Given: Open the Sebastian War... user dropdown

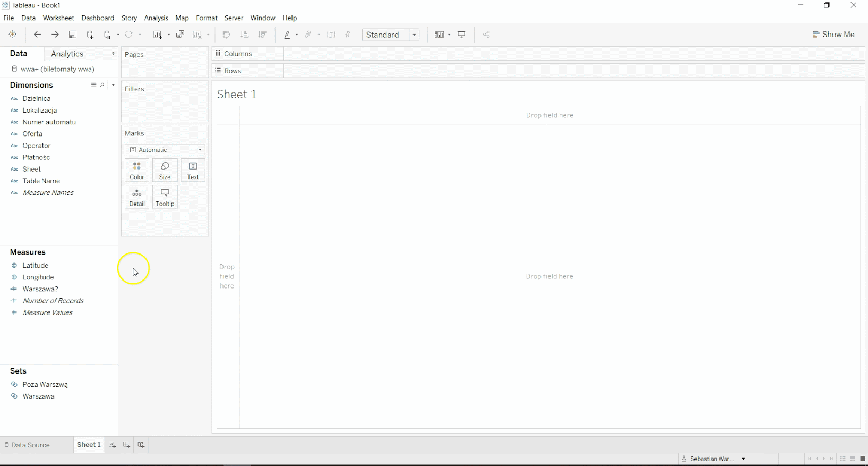Looking at the screenshot, I should [x=714, y=459].
